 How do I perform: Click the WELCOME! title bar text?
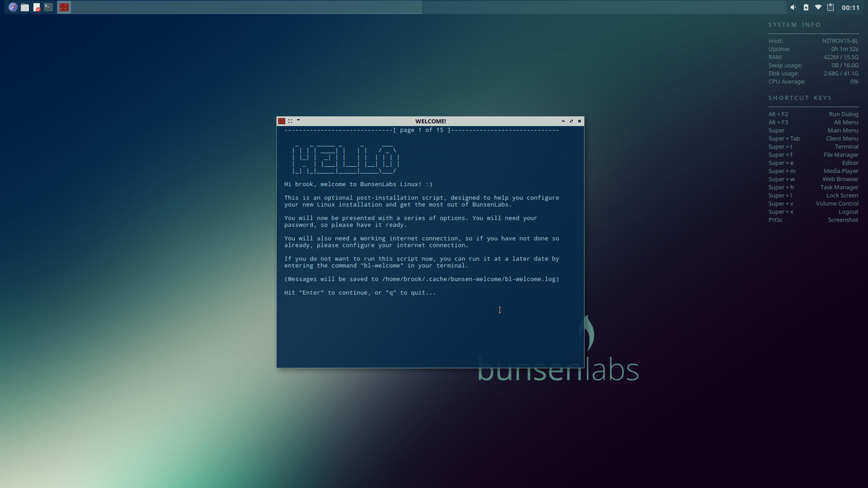[430, 121]
